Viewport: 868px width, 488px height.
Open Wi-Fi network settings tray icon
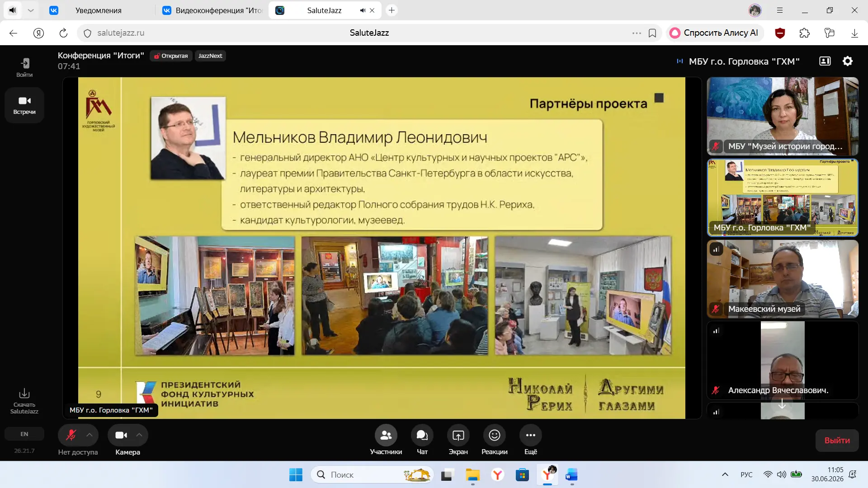(x=768, y=474)
